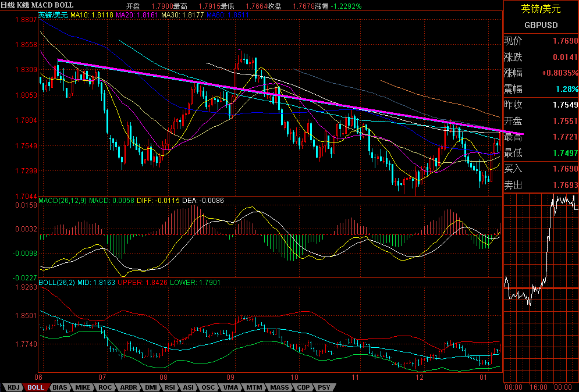Image resolution: width=579 pixels, height=392 pixels.
Task: Click the cyan 英镑/美元 legend label above the chart
Action: (x=53, y=15)
